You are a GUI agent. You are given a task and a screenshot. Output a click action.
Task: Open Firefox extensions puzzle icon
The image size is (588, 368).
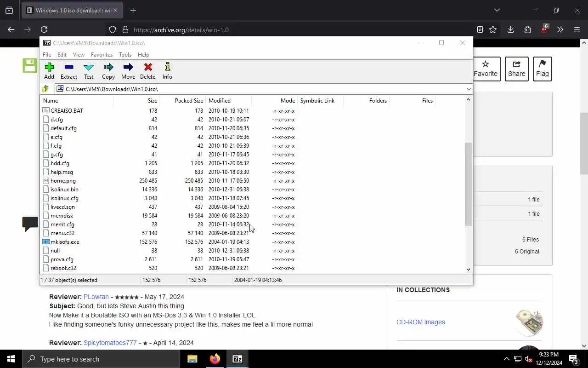[x=527, y=29]
